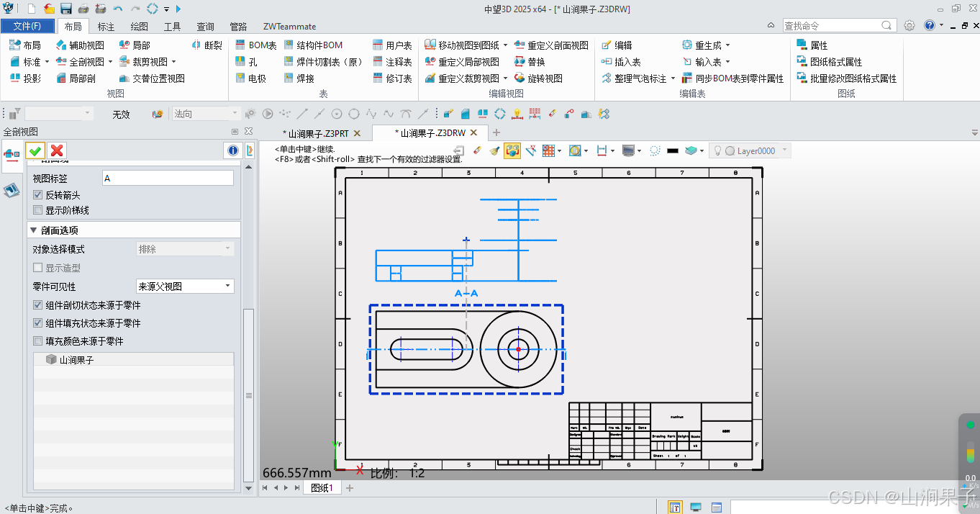980x514 pixels.
Task: Expand the 裁剪视图 dropdown arrow
Action: (173, 62)
